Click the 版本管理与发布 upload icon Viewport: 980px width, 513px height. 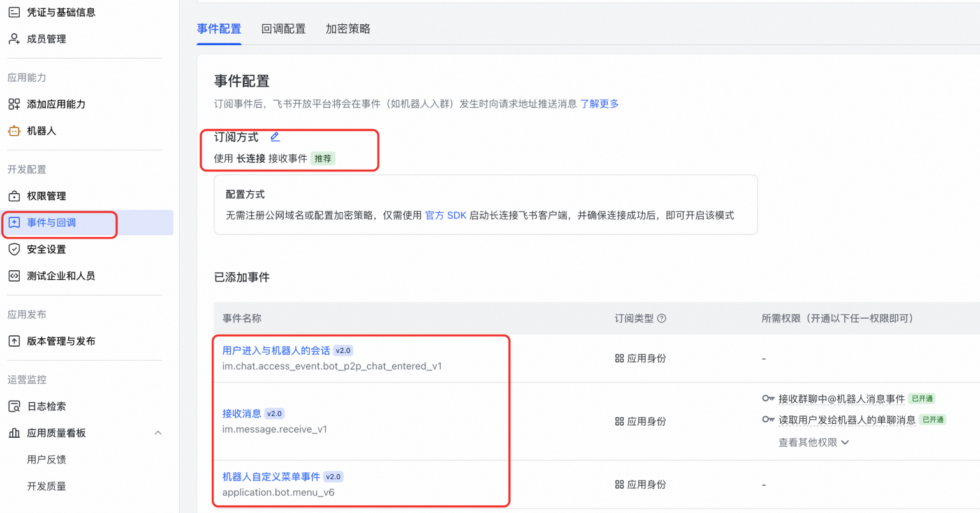click(14, 341)
